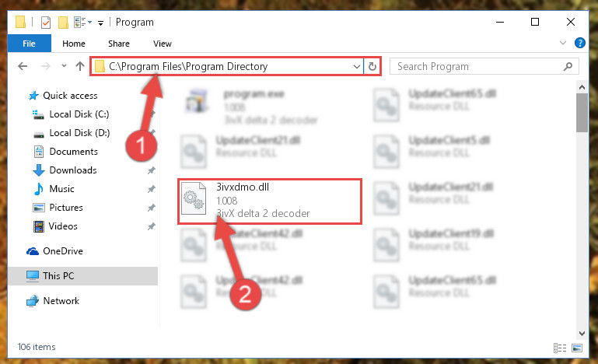Viewport: 598px width, 364px height.
Task: Click the New folder quick access icon
Action: pyautogui.click(x=63, y=23)
